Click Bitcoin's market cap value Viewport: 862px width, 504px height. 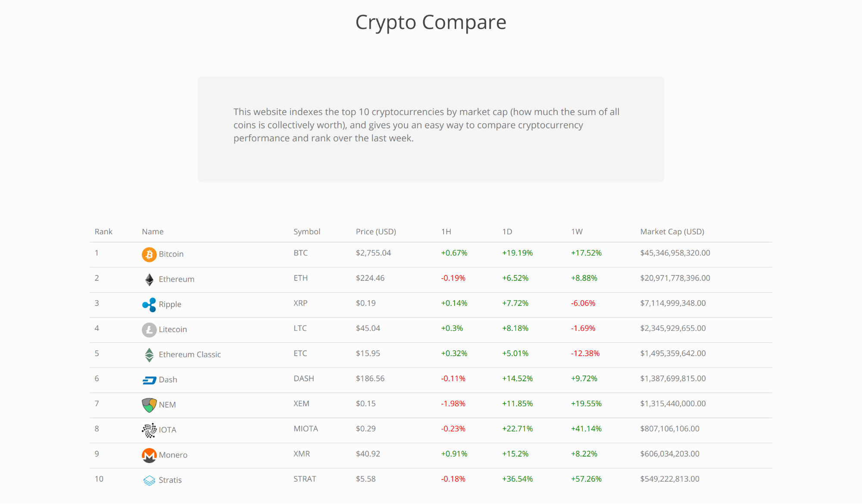[675, 253]
